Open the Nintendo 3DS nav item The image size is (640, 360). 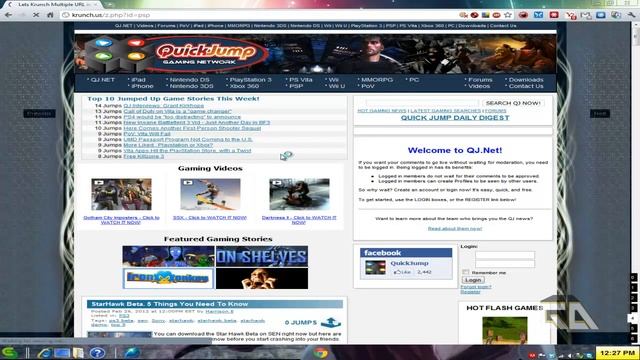coord(190,86)
